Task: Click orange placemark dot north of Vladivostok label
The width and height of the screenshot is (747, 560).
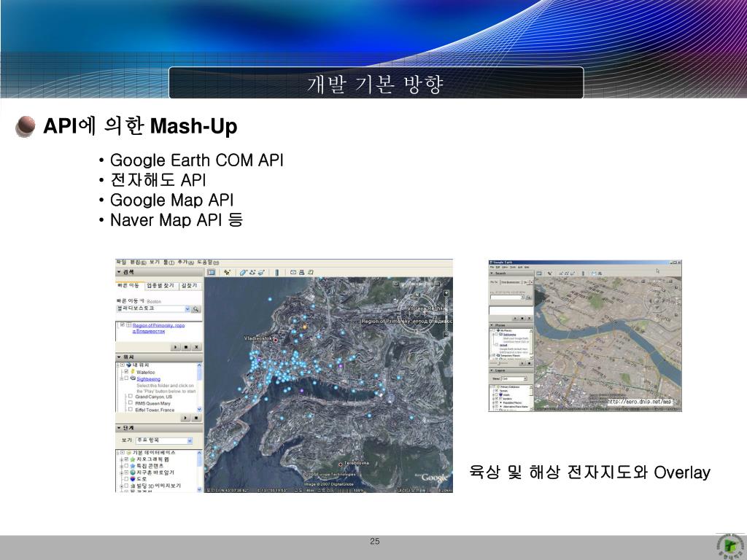Action: [305, 327]
